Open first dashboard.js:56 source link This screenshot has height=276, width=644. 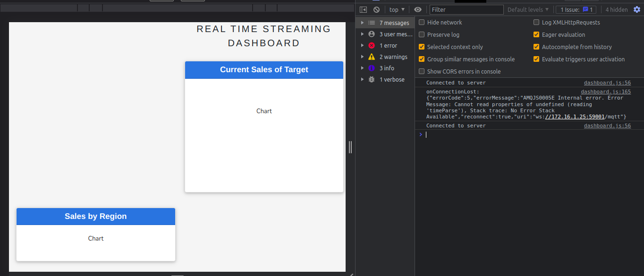tap(607, 83)
